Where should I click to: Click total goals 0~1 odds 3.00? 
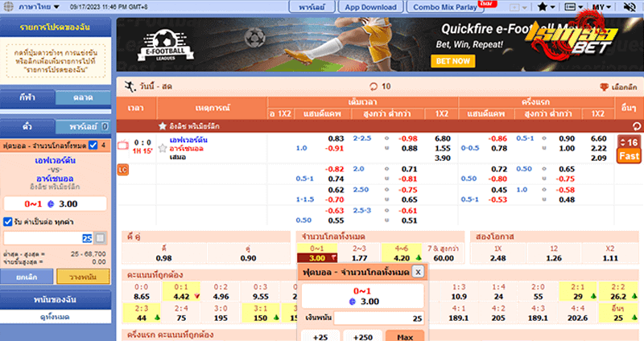tap(317, 258)
